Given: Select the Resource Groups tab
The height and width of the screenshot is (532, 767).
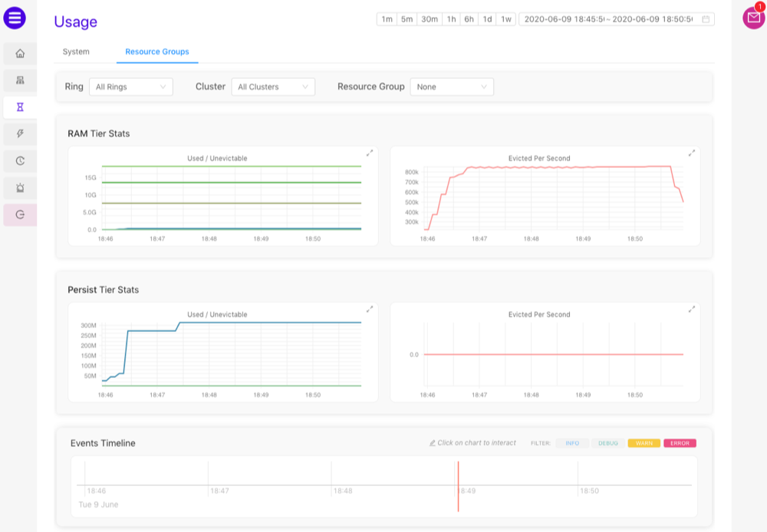Looking at the screenshot, I should point(157,52).
